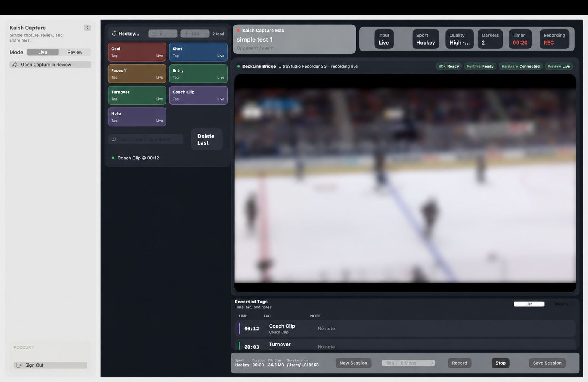This screenshot has height=382, width=588.
Task: Click the share arrow icon beside Open Capture in Review
Action: coord(15,65)
